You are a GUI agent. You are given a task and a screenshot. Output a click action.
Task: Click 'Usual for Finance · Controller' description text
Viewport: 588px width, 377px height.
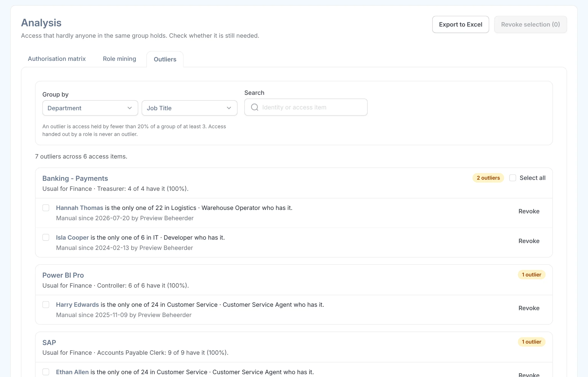click(116, 286)
